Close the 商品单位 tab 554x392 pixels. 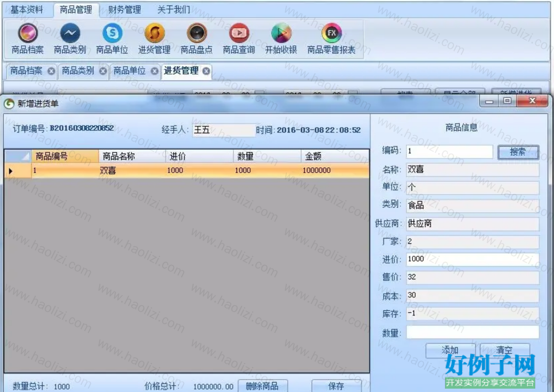[154, 71]
